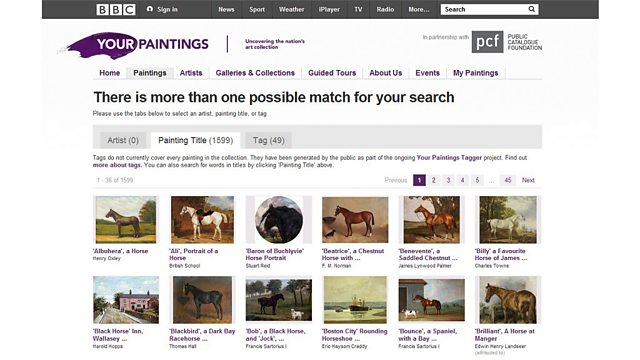This screenshot has height=360, width=640.
Task: Open My Paintings
Action: pos(476,73)
